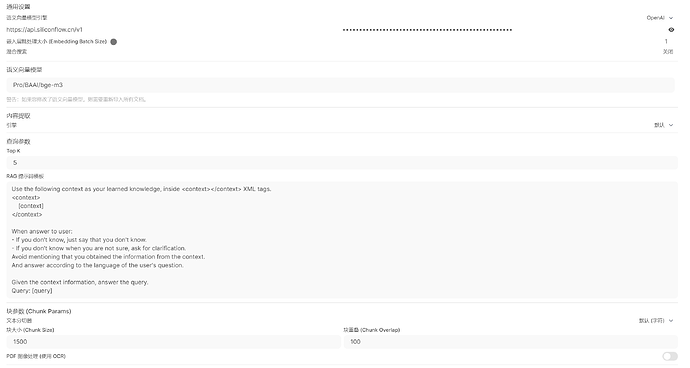Click the Chunk Overlap field with 100
The image size is (690, 368).
(510, 342)
